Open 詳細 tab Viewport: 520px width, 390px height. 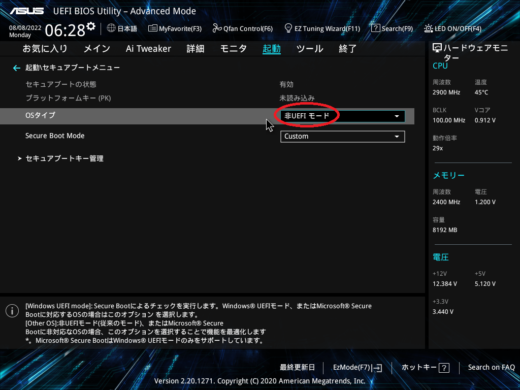pyautogui.click(x=195, y=49)
